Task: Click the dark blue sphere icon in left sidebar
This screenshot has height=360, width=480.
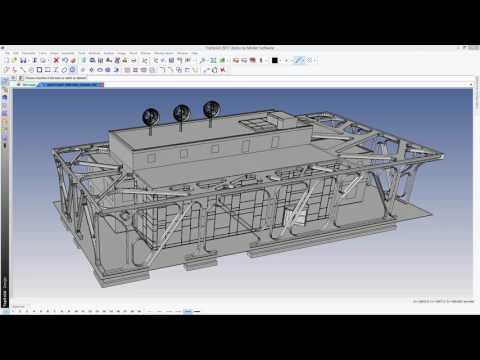Action: (5, 97)
